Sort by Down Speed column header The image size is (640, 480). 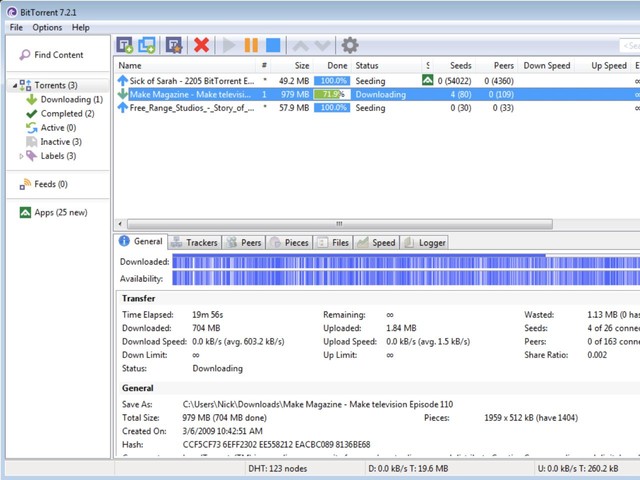(546, 65)
